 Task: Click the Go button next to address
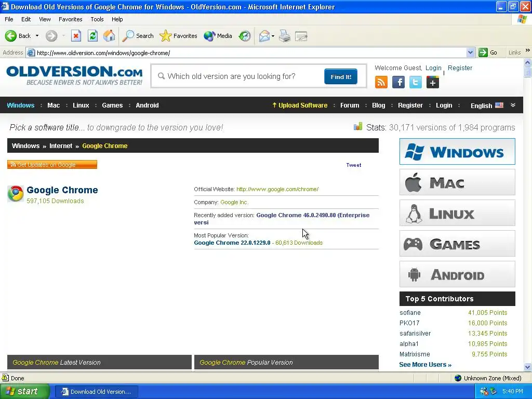tap(488, 52)
